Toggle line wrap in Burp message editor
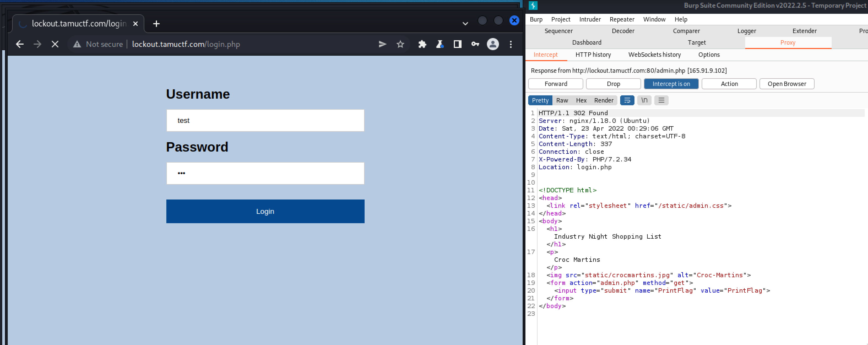This screenshot has width=868, height=345. 627,100
